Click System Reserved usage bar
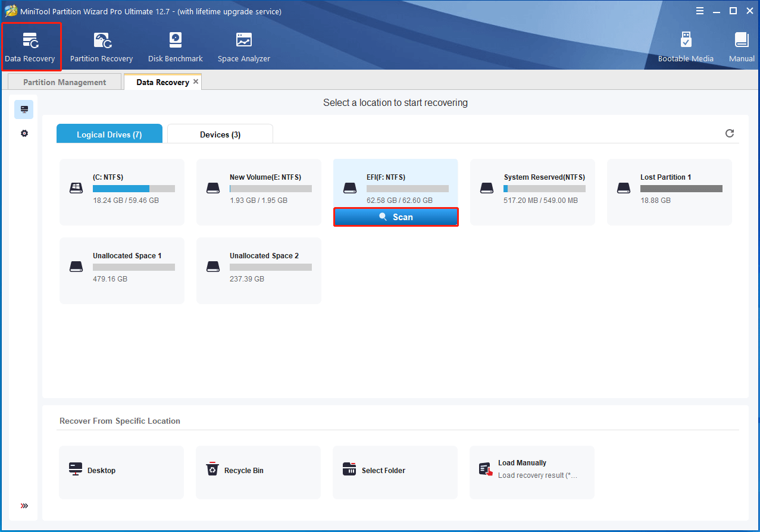Screen dimensions: 760x532 [x=545, y=189]
